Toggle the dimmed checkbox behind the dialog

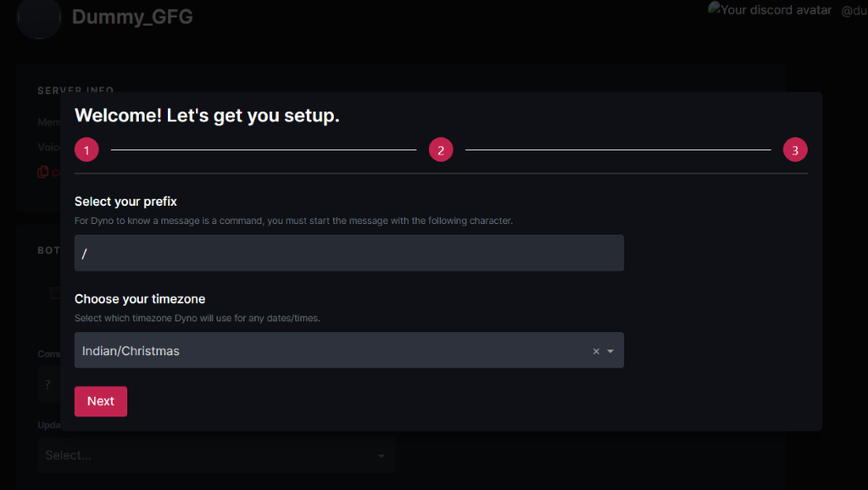pyautogui.click(x=54, y=293)
